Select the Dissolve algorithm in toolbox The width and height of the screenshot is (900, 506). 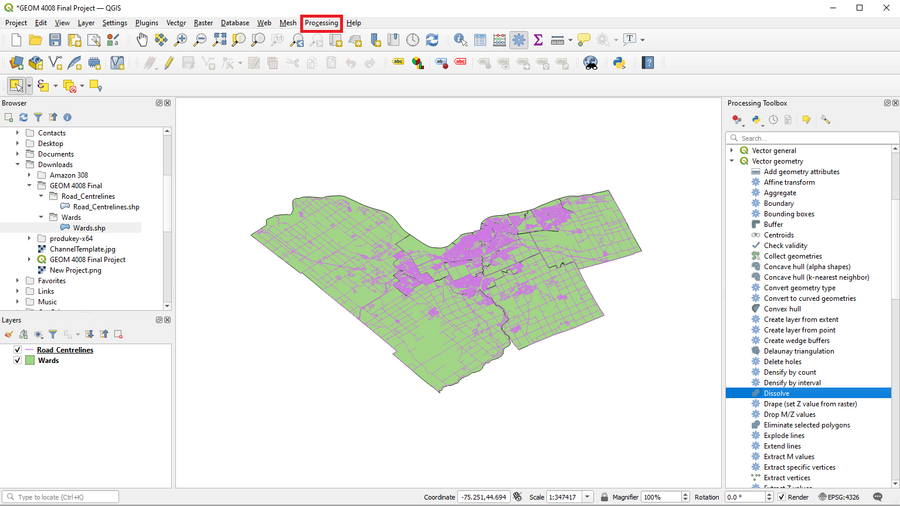(x=776, y=393)
